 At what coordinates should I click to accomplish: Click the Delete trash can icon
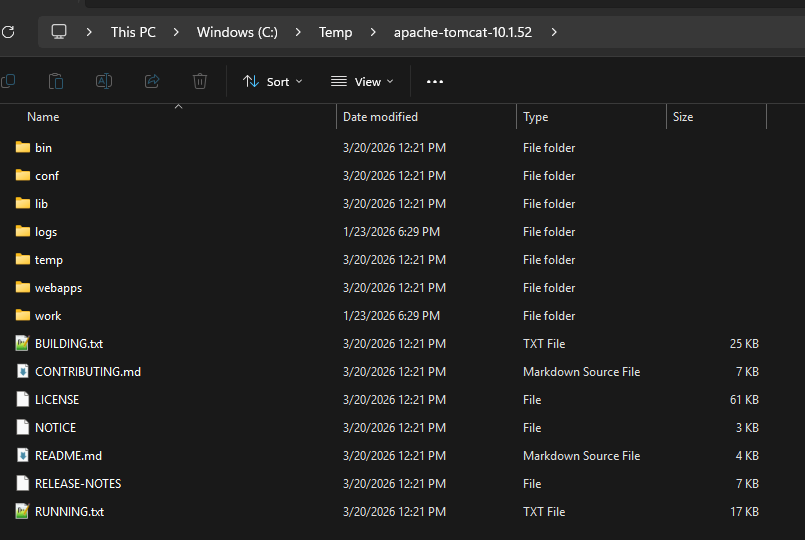click(x=200, y=81)
